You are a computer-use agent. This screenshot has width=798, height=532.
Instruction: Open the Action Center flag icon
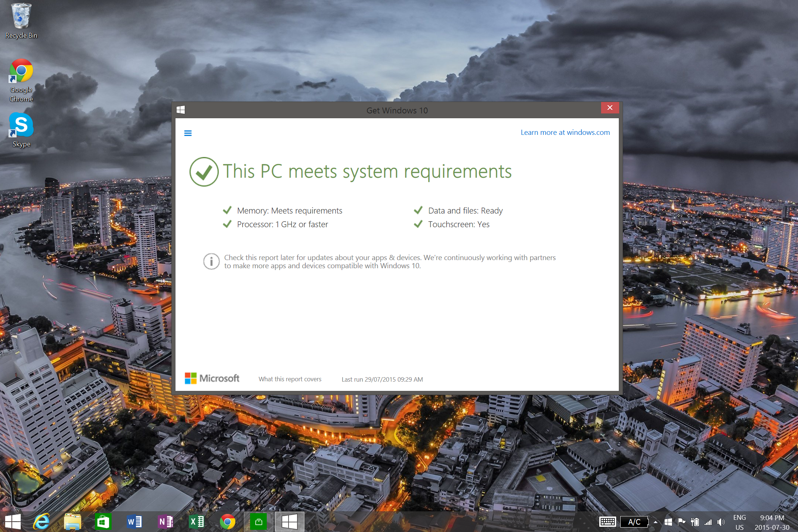click(682, 522)
